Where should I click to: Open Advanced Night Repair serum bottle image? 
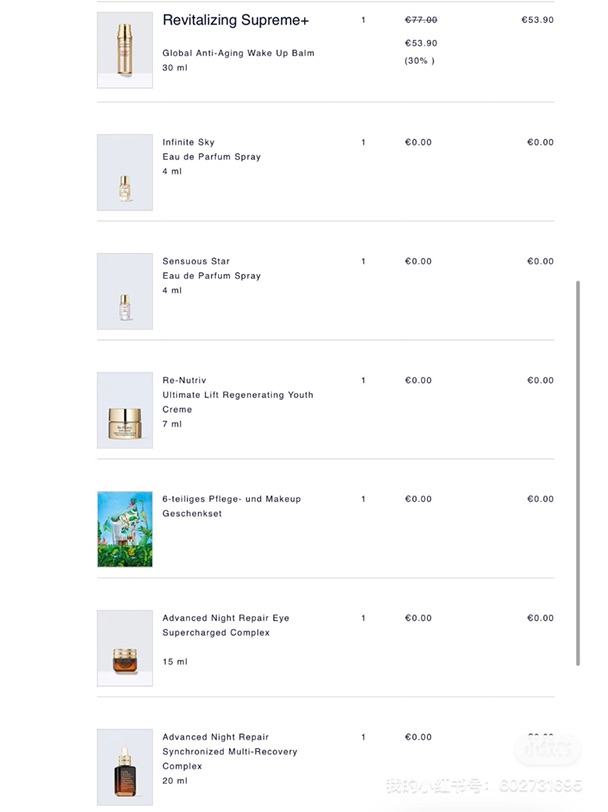125,767
